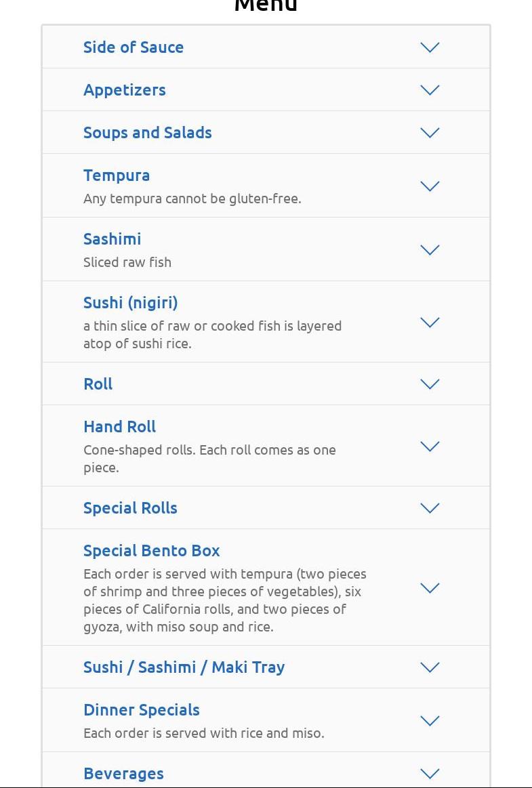Click the Special Rolls heading
This screenshot has width=532, height=788.
coord(130,508)
